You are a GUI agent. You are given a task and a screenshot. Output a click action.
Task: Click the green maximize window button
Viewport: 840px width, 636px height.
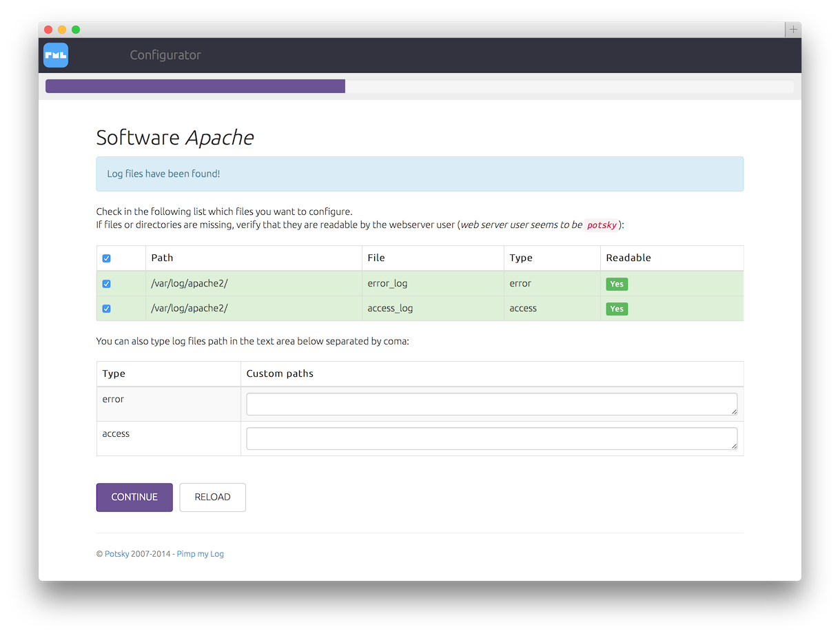click(x=76, y=30)
